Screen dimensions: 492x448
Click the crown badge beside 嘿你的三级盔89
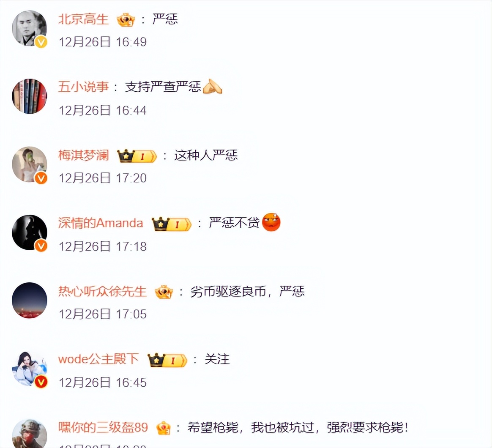164,428
